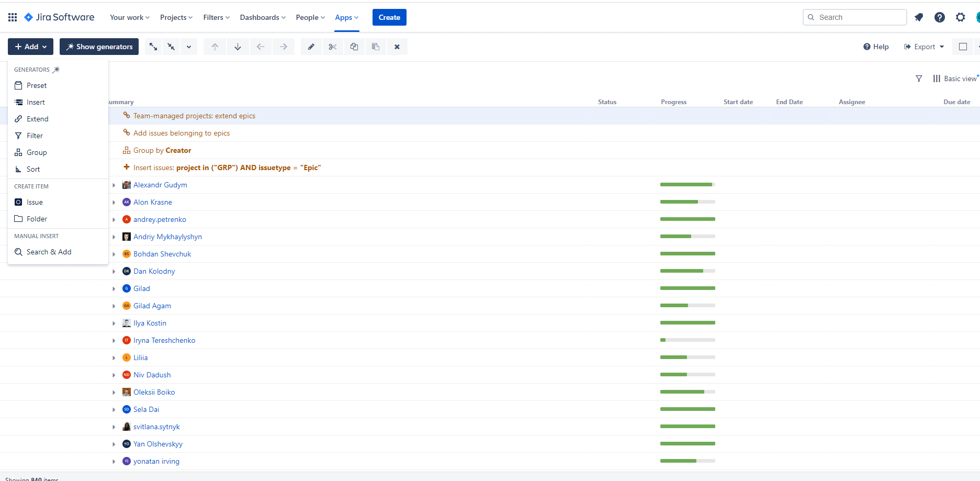Viewport: 980px width, 481px height.
Task: Expand the Alexandr Gudym group row
Action: click(114, 185)
